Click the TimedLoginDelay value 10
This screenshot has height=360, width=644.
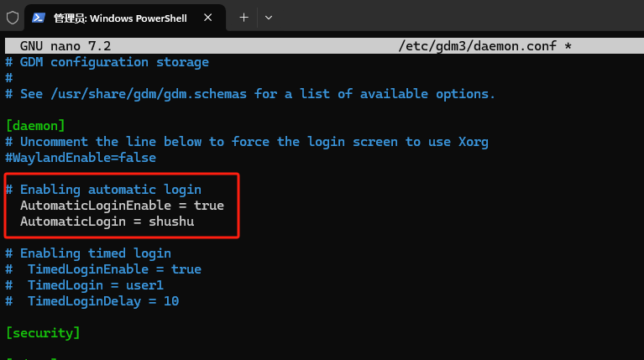170,301
